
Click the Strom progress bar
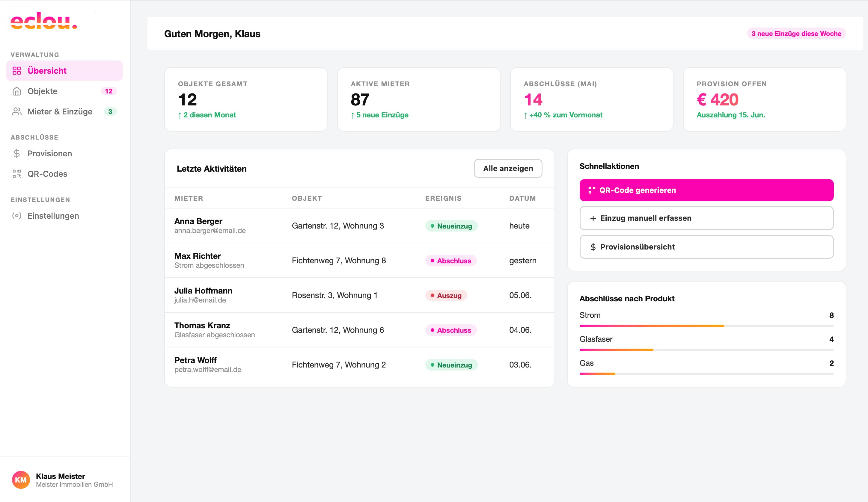click(706, 326)
